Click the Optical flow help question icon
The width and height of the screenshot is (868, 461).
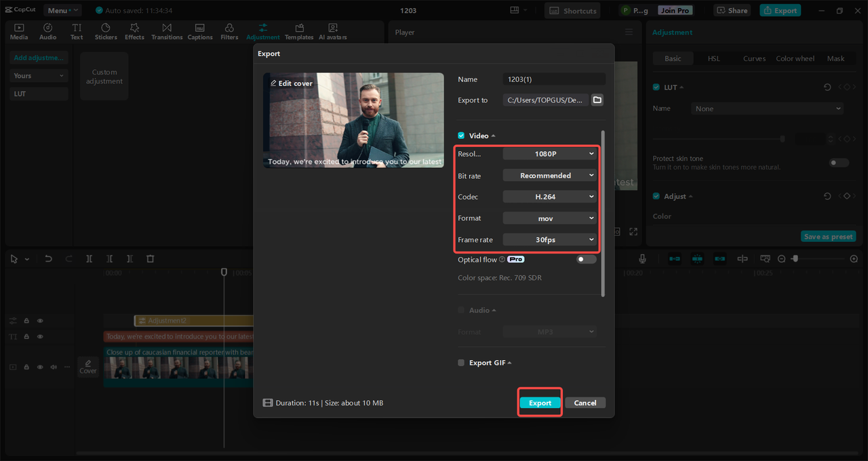coord(502,259)
